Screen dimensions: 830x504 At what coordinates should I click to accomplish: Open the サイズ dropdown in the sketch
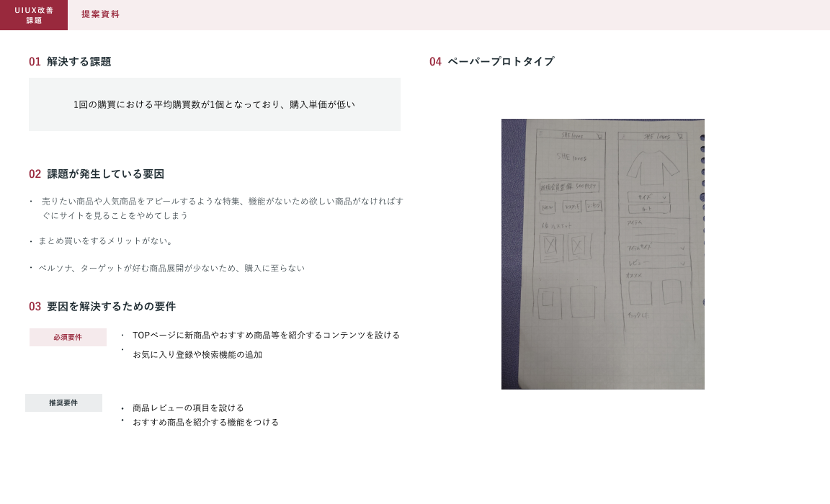point(648,197)
